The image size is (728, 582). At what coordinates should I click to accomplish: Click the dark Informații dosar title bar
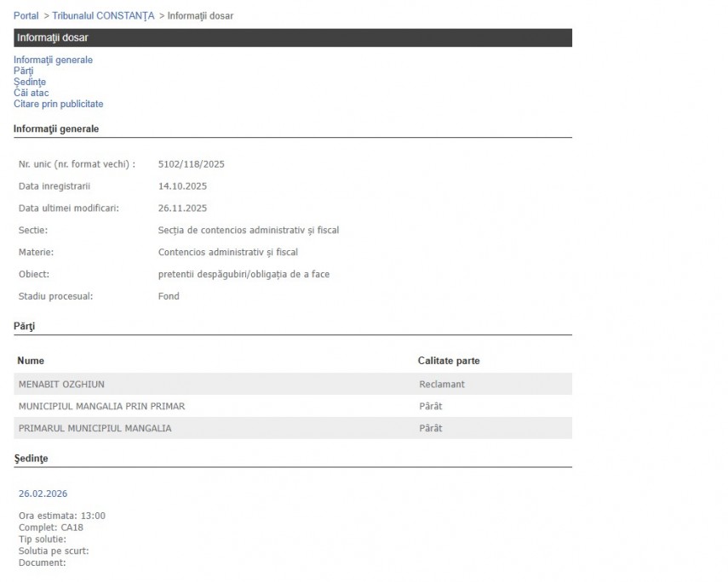292,38
